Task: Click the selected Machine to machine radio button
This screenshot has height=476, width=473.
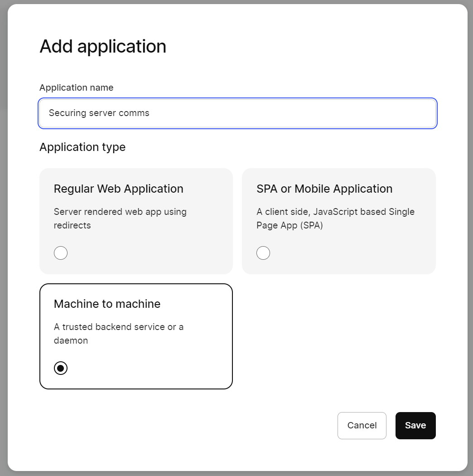Action: [x=61, y=368]
